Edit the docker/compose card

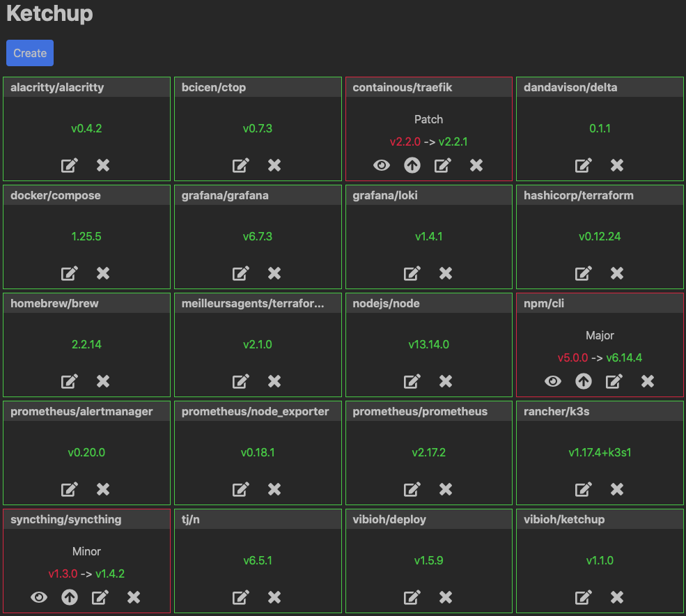coord(69,274)
